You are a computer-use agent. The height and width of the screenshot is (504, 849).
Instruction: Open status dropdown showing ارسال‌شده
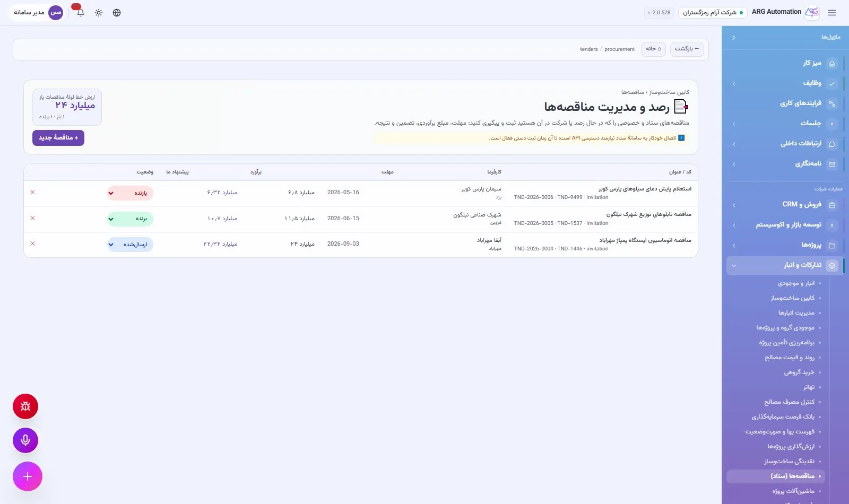coord(130,245)
